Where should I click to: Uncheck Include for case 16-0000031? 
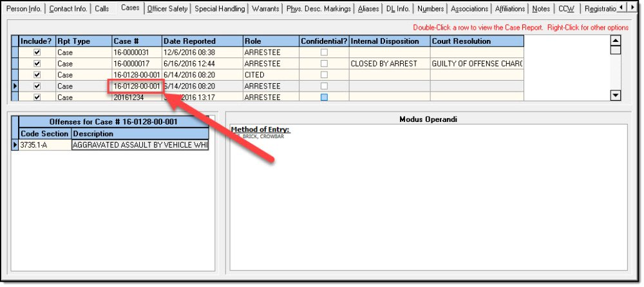37,52
